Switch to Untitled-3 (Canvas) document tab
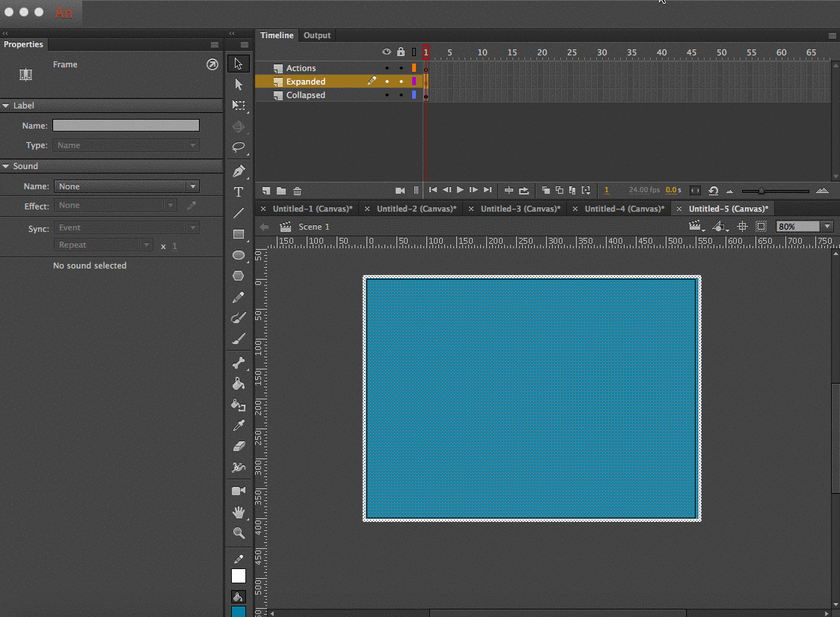This screenshot has width=840, height=617. (x=519, y=209)
